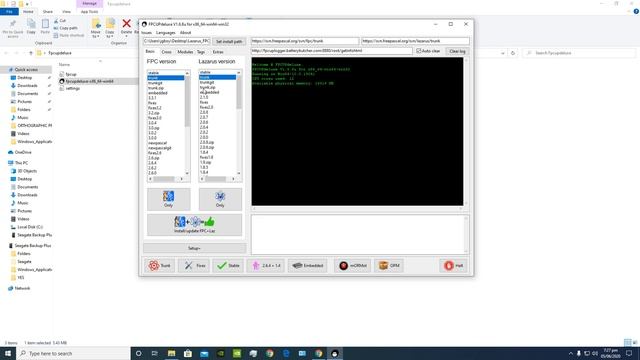Open Task View on the taskbar
The image size is (640, 360).
[155, 353]
